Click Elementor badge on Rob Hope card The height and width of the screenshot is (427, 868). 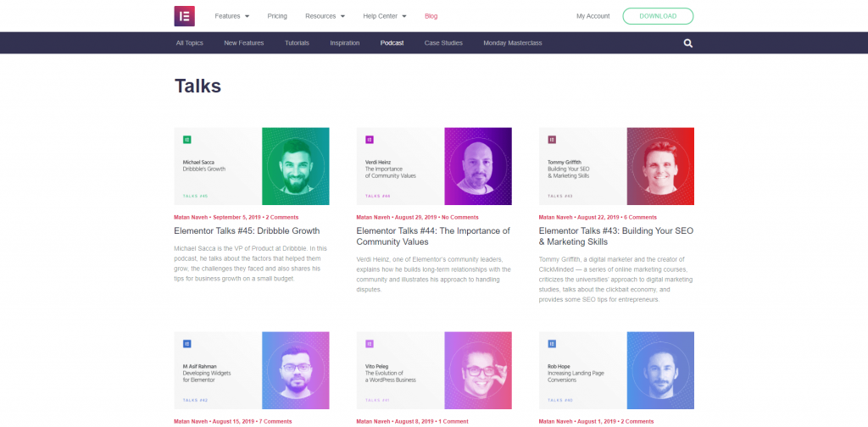pos(552,344)
